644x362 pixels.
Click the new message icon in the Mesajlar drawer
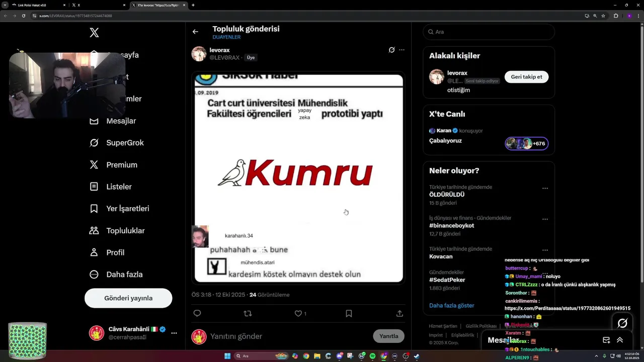[606, 340]
